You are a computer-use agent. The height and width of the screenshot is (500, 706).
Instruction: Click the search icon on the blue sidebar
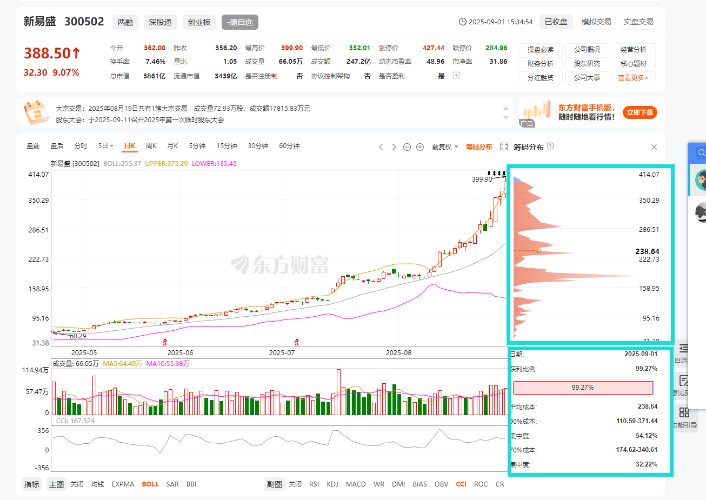[701, 153]
